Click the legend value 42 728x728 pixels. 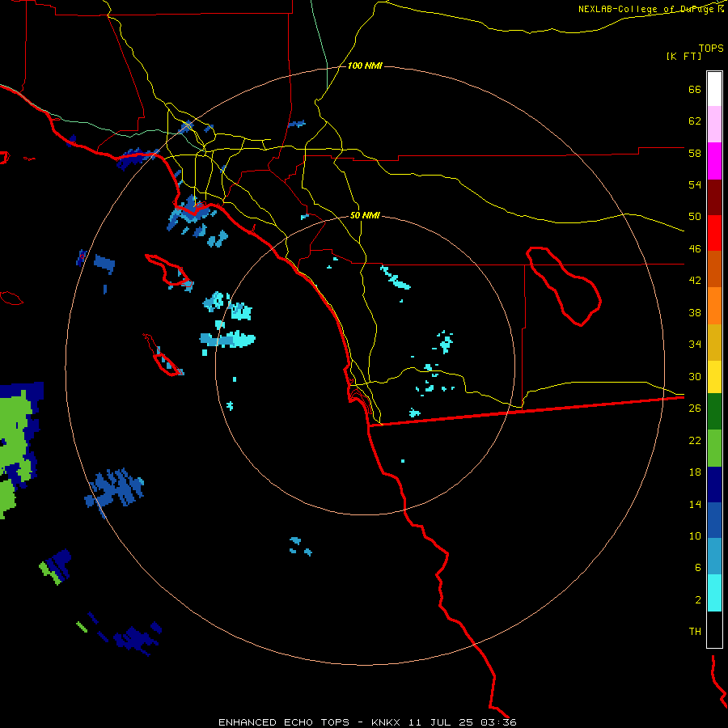click(695, 281)
